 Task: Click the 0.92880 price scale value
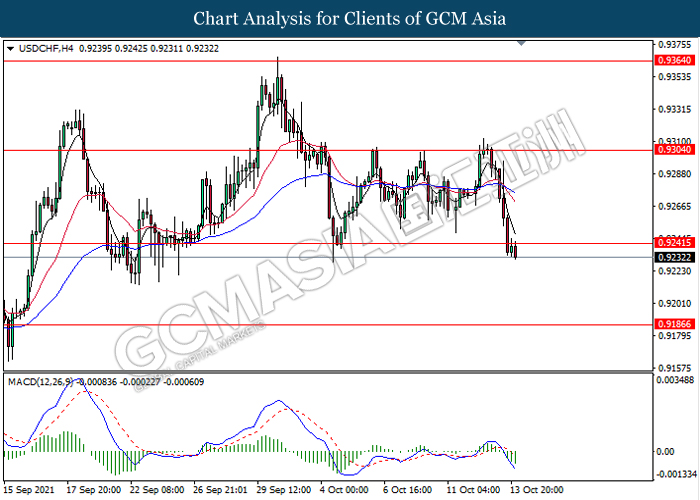[675, 174]
